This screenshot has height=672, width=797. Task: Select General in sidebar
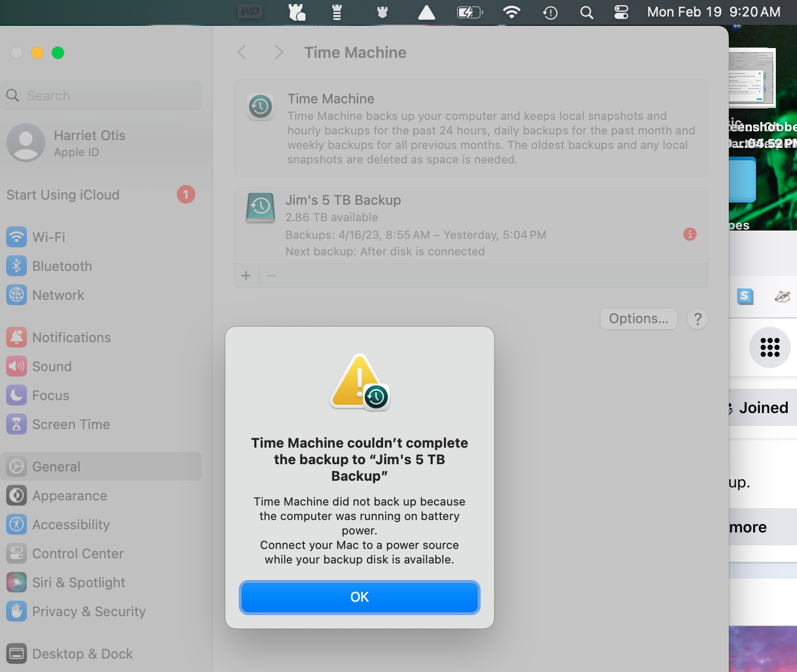tap(101, 467)
